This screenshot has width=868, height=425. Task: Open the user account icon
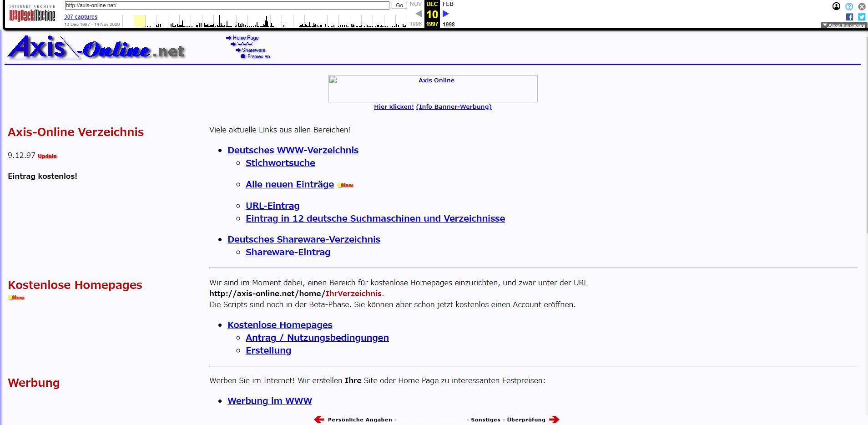[836, 6]
